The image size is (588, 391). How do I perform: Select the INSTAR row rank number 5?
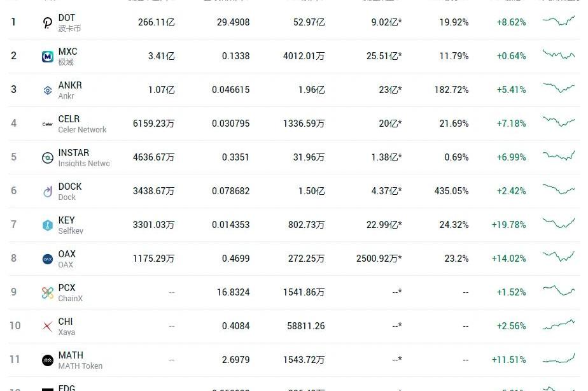click(13, 157)
